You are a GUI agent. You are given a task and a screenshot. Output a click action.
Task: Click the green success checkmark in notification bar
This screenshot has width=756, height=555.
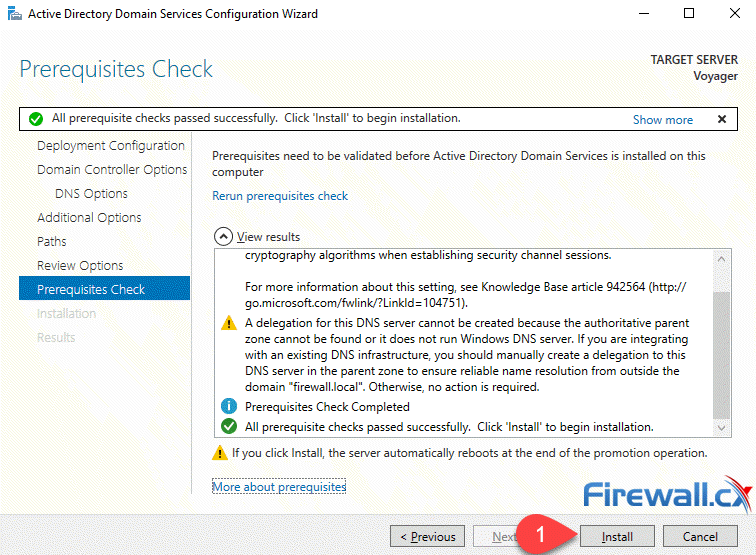[36, 119]
